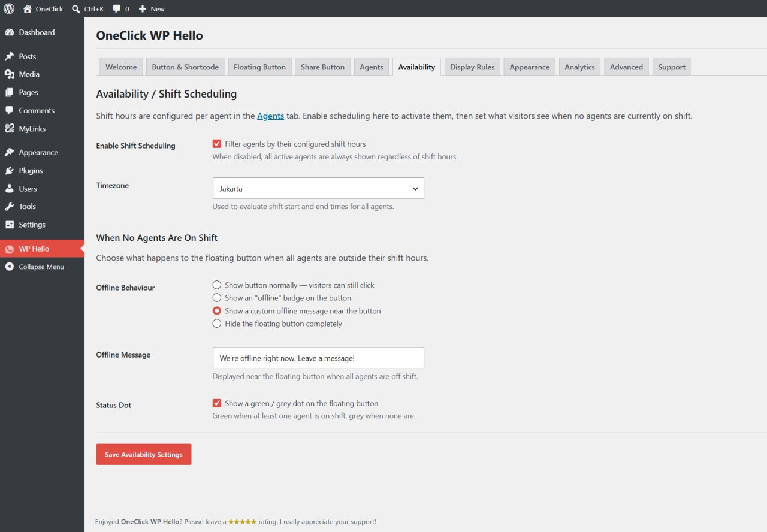Screen dimensions: 767x532
Task: Open the MyLinks menu label
Action: point(32,129)
